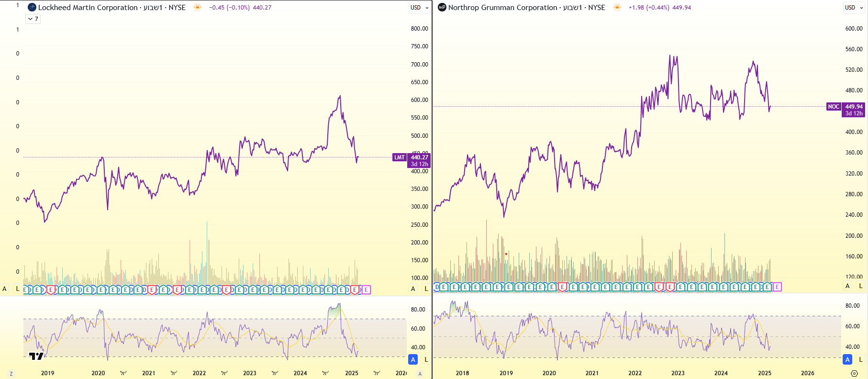Click the Z timezone button at bottom-left
868x379 pixels.
[x=11, y=374]
